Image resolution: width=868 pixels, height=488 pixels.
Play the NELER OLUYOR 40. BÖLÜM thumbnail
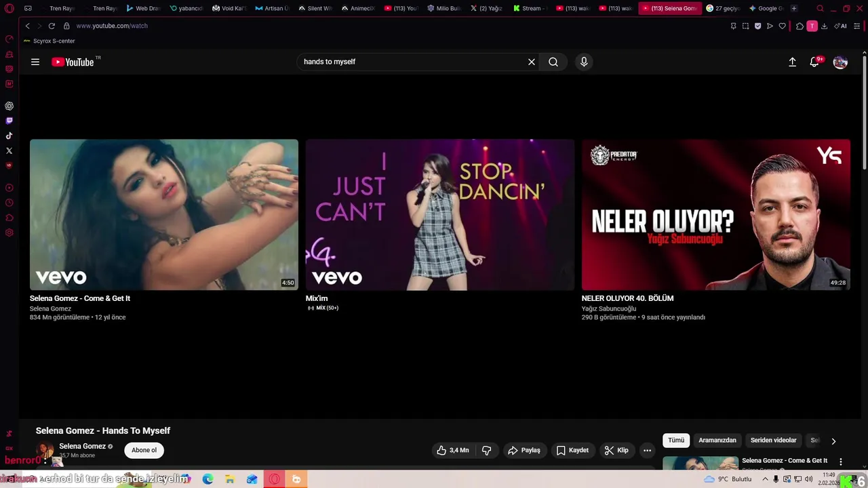(x=716, y=215)
